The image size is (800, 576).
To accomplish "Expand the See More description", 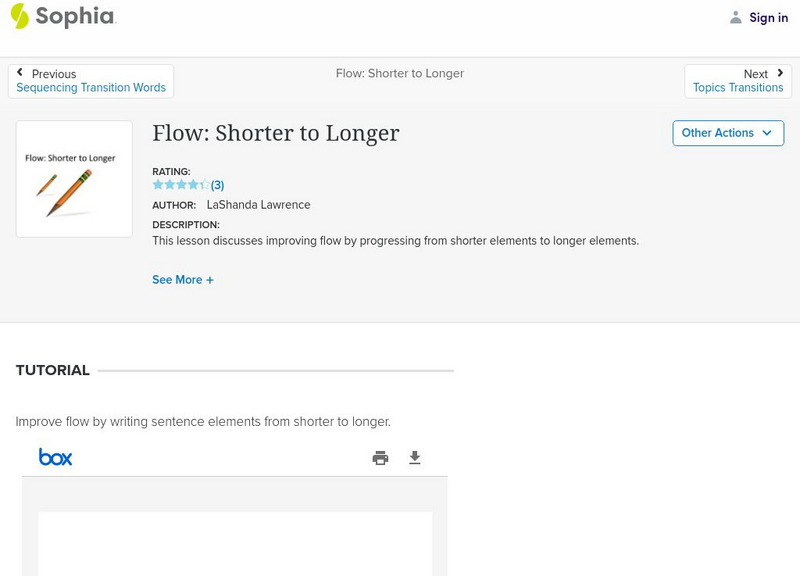I will [x=183, y=280].
